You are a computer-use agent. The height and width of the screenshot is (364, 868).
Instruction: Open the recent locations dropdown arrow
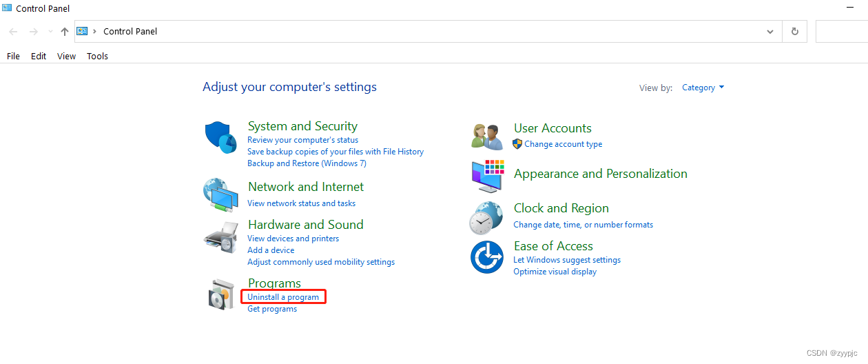tap(50, 32)
